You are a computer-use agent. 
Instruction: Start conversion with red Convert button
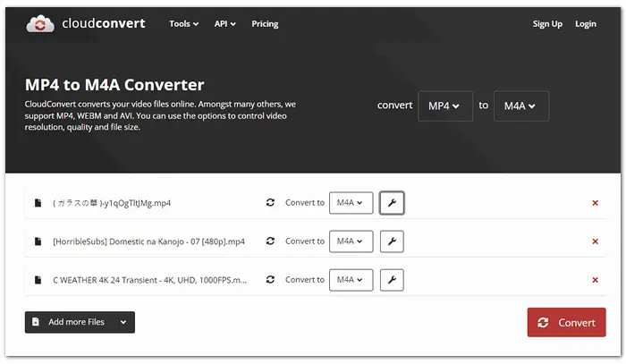(x=566, y=323)
